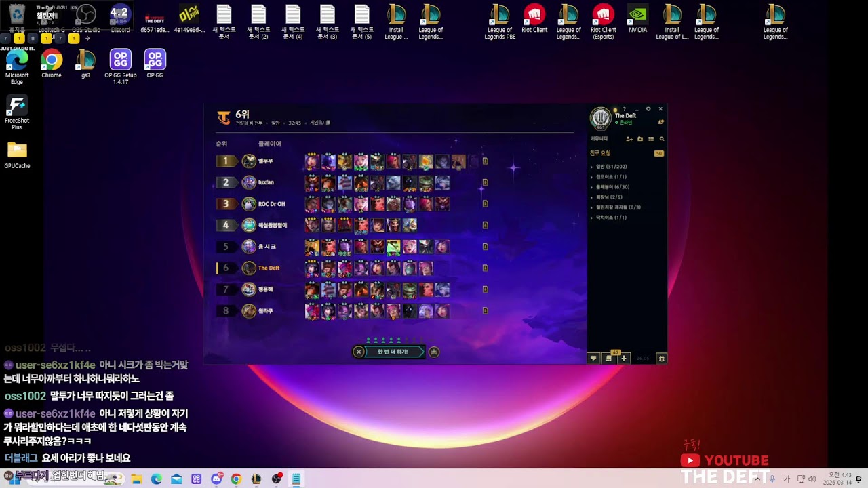
Task: Expand the 회장님 (2/6) friend group
Action: pos(608,197)
